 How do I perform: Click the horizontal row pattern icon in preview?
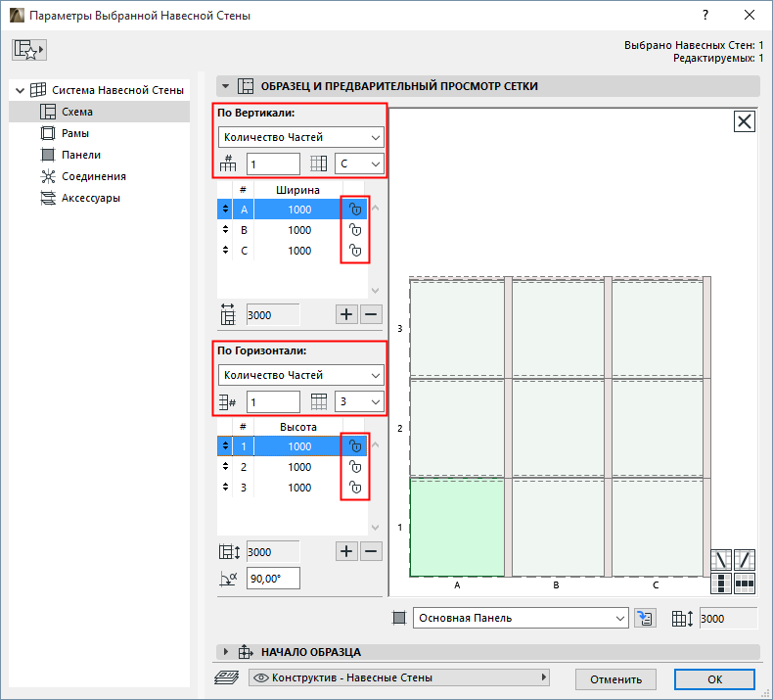click(x=745, y=583)
